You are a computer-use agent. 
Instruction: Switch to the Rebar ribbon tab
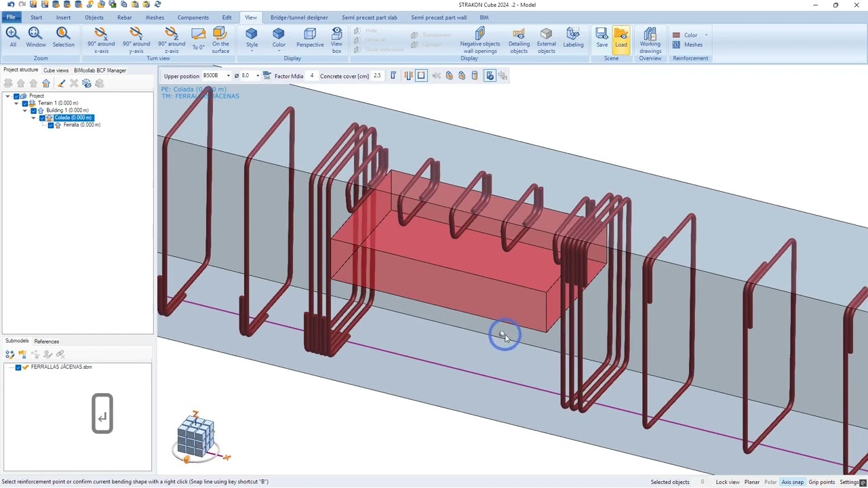124,18
